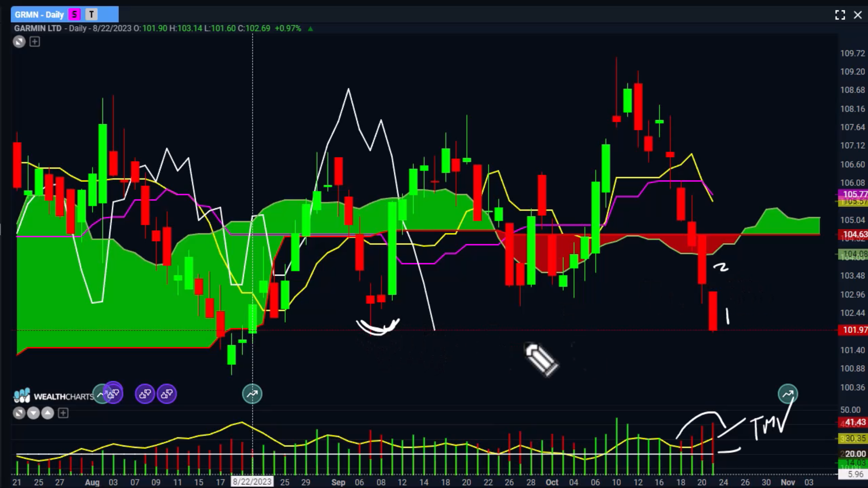Click the 50.00 indicator axis label

tap(850, 410)
